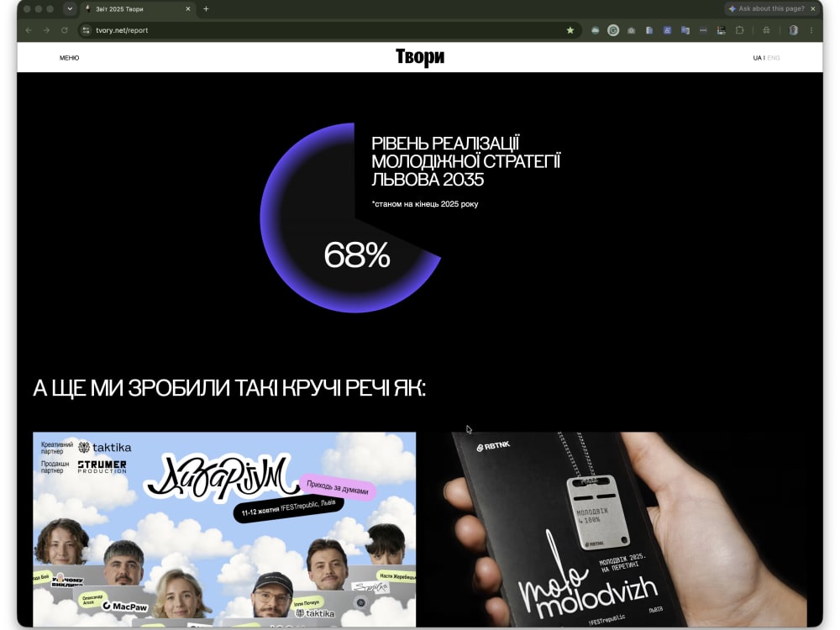This screenshot has height=630, width=840.
Task: Reload the page with refresh icon
Action: (x=65, y=30)
